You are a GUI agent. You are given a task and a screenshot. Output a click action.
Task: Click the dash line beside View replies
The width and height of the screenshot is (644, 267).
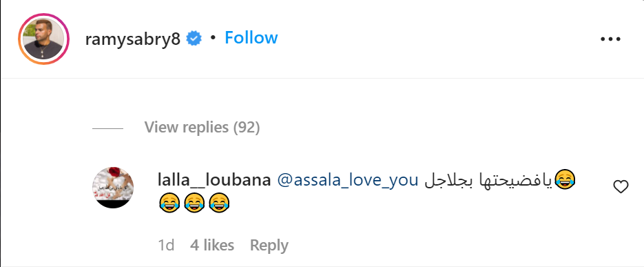tap(107, 129)
